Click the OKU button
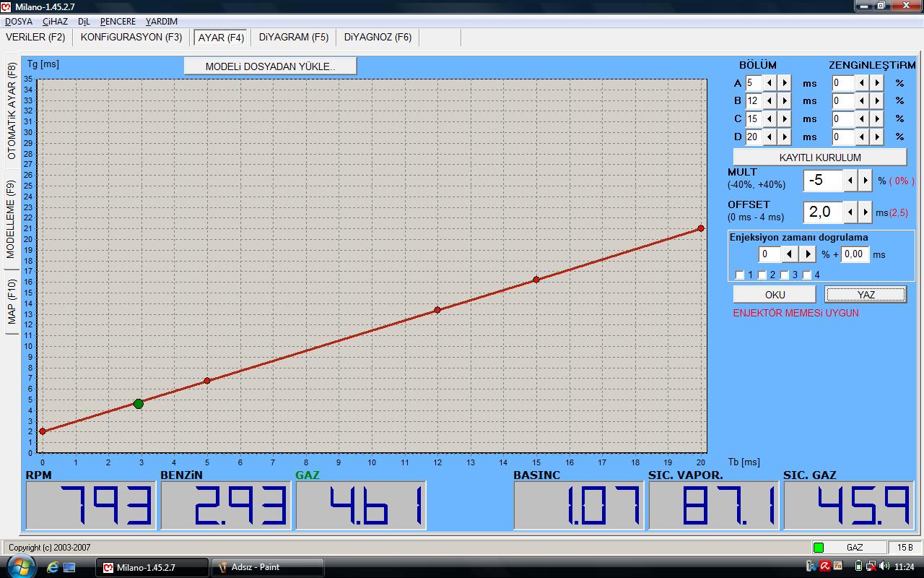The image size is (924, 578). [x=775, y=295]
